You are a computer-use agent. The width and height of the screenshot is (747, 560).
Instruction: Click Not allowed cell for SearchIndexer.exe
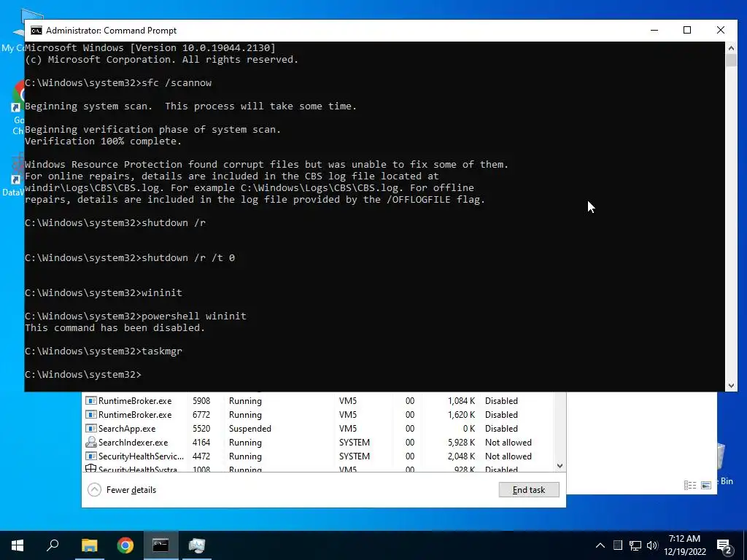coord(508,443)
